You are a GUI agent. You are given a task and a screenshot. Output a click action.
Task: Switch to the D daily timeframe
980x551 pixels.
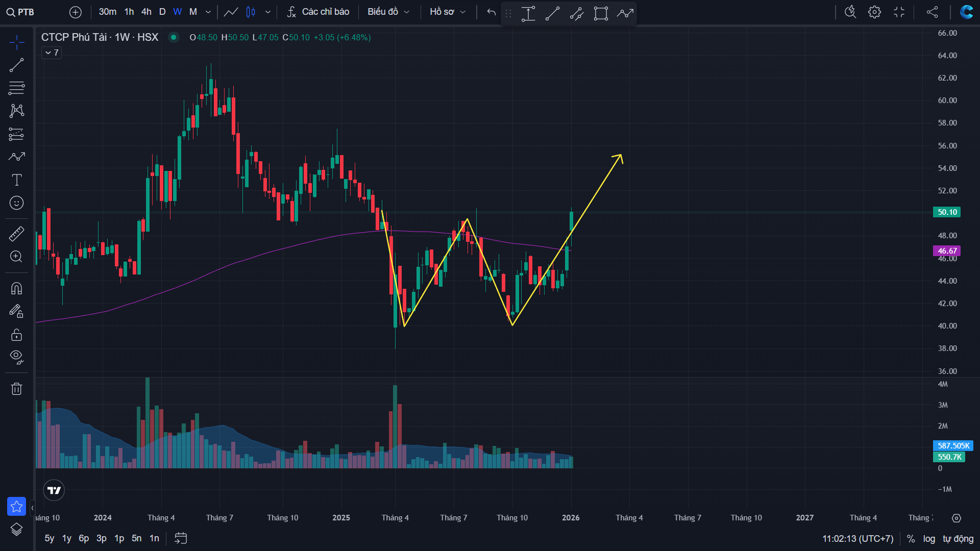click(x=162, y=12)
